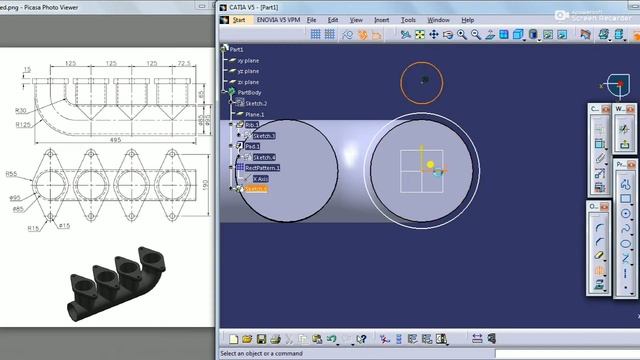Collapse the Rib.1 tree node
Image resolution: width=640 pixels, height=360 pixels.
click(x=231, y=124)
